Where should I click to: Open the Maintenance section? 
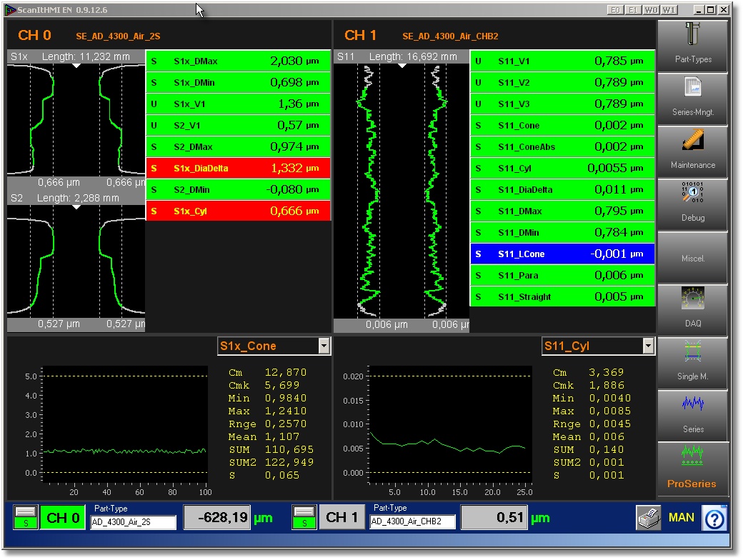tap(692, 151)
